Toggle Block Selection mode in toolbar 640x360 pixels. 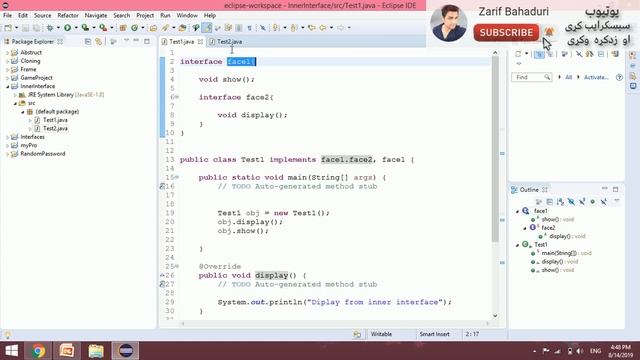pos(238,28)
